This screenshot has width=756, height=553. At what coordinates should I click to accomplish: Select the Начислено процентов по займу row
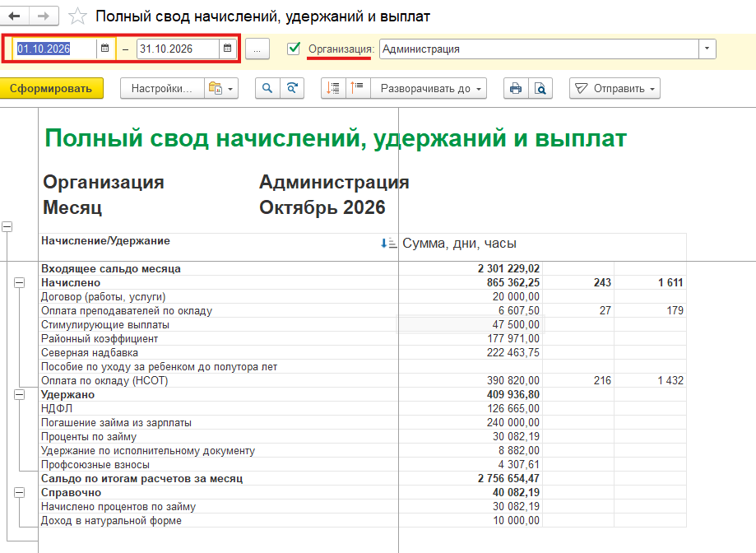pyautogui.click(x=362, y=506)
